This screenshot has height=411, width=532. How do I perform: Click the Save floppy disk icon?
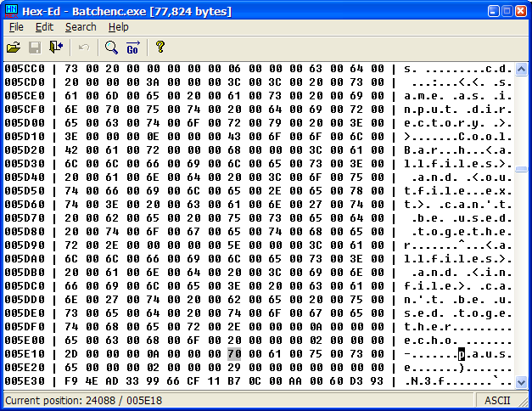35,48
